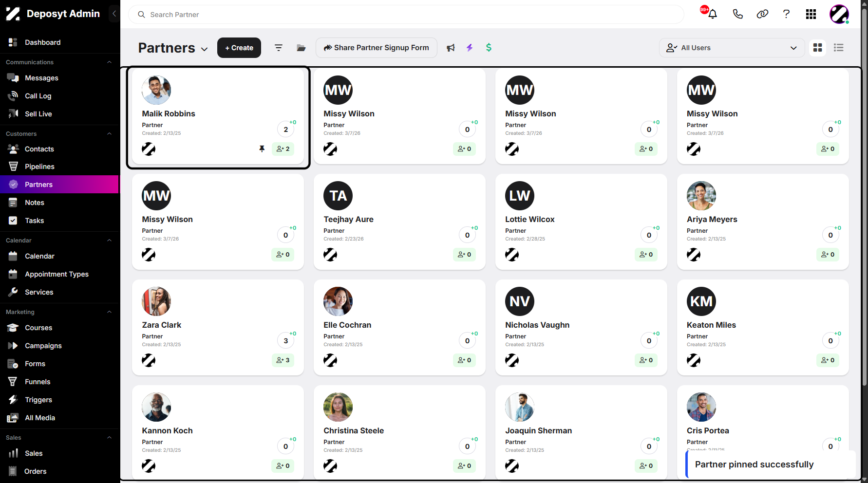This screenshot has height=483, width=868.
Task: Collapse the Communications section
Action: [109, 62]
